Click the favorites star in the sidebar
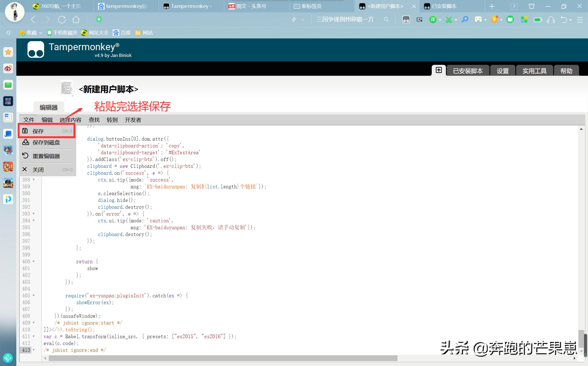The width and height of the screenshot is (588, 366). pyautogui.click(x=8, y=52)
